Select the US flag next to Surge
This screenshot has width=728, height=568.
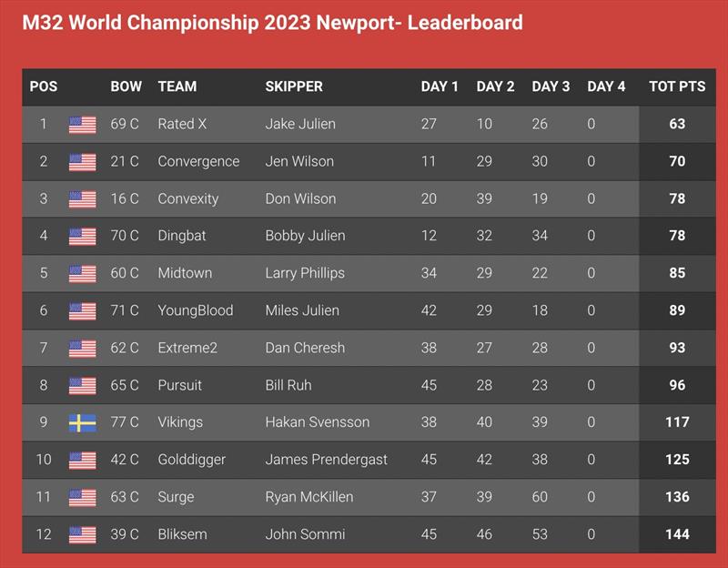(x=83, y=497)
